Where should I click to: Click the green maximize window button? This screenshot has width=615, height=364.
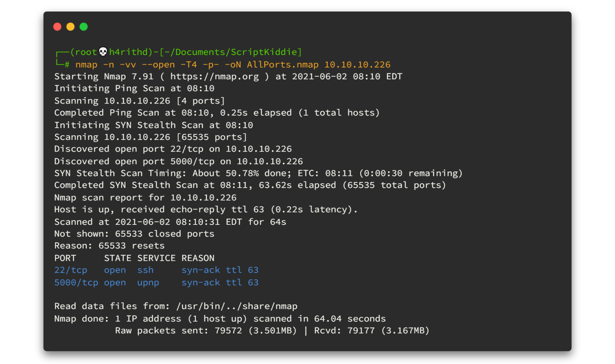84,27
